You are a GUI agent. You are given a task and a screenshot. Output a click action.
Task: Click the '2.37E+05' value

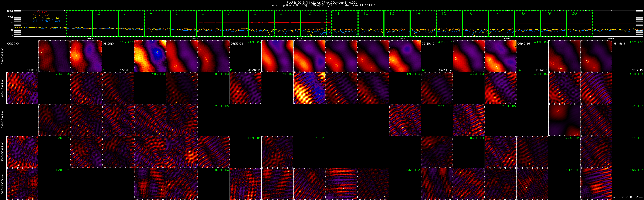(x=509, y=106)
